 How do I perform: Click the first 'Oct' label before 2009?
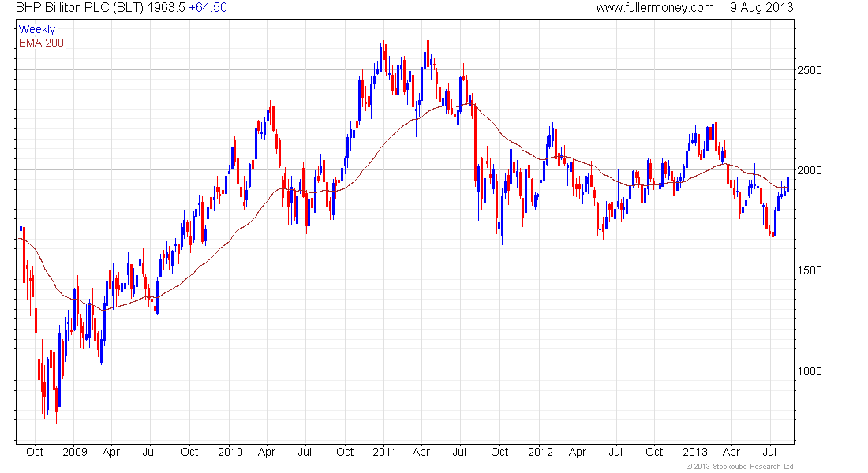pyautogui.click(x=35, y=452)
